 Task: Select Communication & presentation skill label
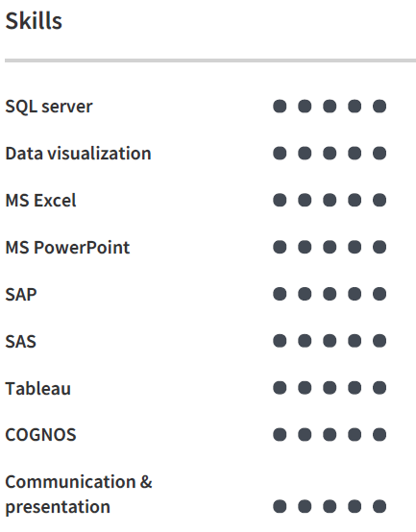tap(79, 495)
